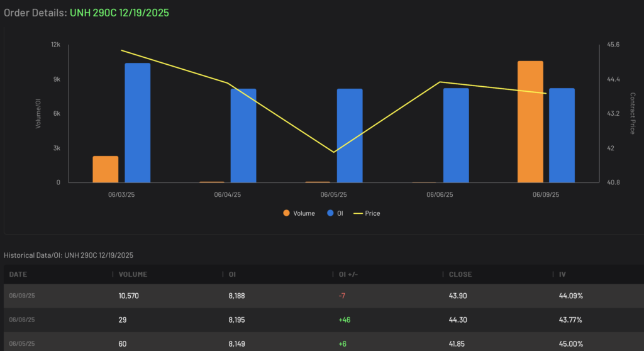Click the OI change value +6

[343, 344]
